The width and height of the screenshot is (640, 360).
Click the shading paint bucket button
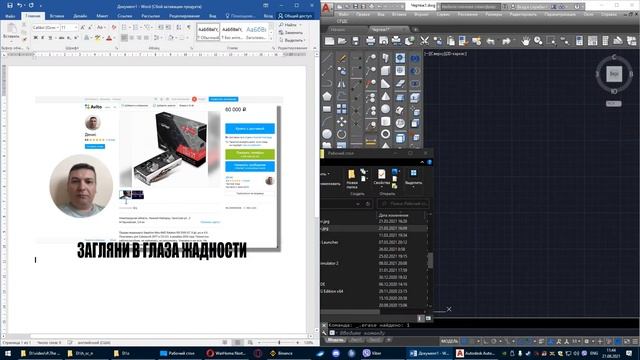[171, 38]
